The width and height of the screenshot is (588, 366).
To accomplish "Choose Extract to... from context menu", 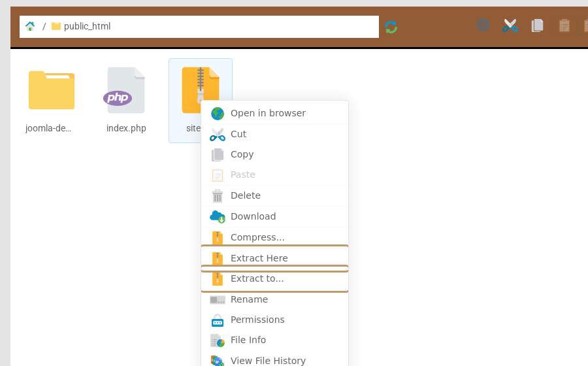I will [274, 278].
